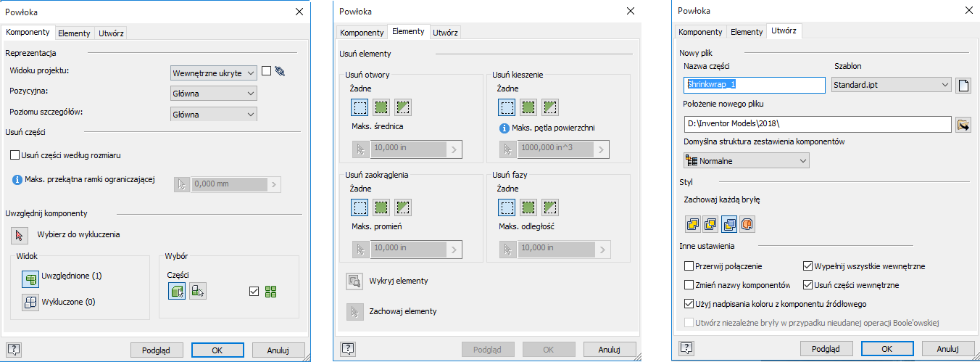
Task: Open the 'Normalne' assembly structure dropdown
Action: [747, 160]
